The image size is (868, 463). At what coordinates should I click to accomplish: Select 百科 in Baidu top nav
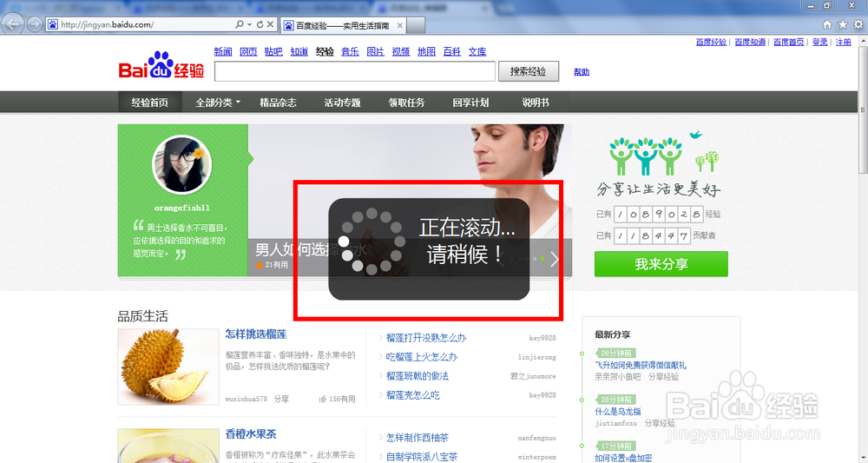pyautogui.click(x=452, y=51)
